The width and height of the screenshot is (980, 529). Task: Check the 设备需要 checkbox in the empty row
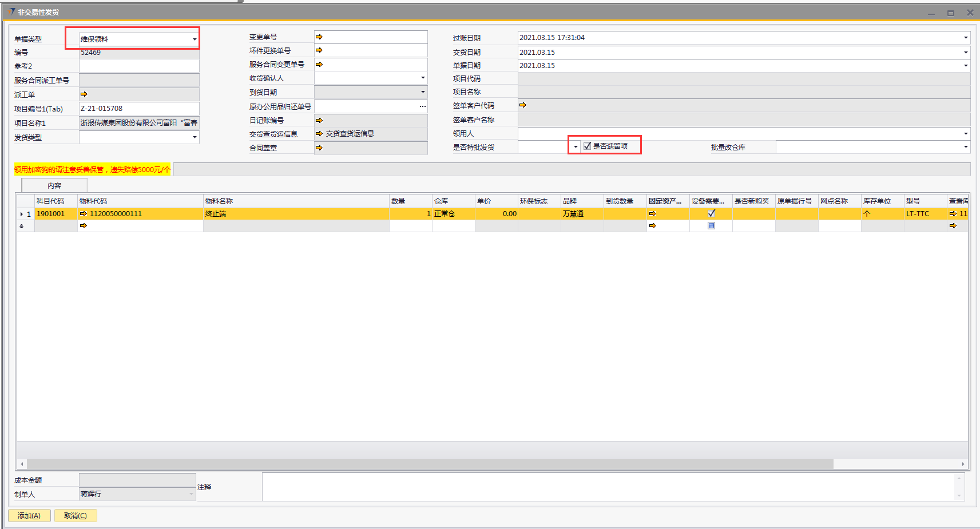click(x=711, y=226)
